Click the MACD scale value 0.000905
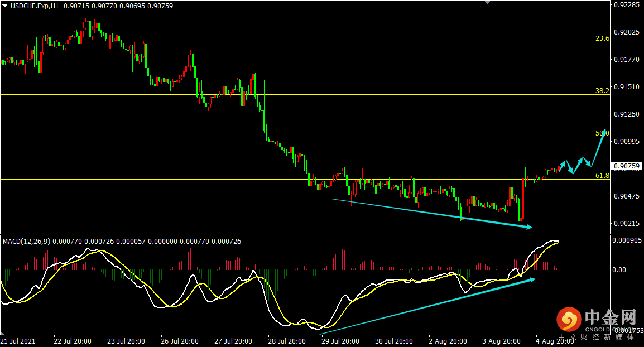 627,240
